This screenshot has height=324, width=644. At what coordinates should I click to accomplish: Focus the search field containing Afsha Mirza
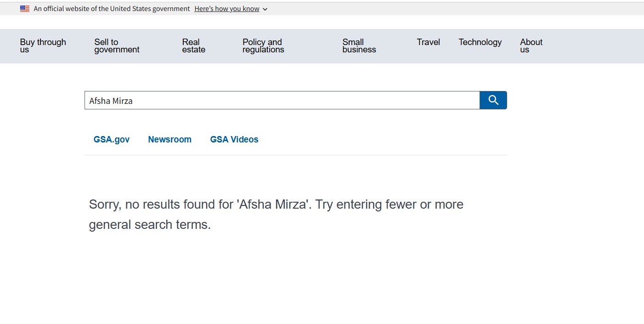click(x=282, y=100)
